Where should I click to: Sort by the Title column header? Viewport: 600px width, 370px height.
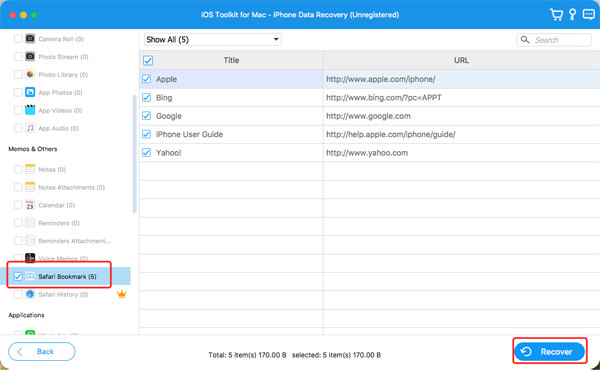231,60
